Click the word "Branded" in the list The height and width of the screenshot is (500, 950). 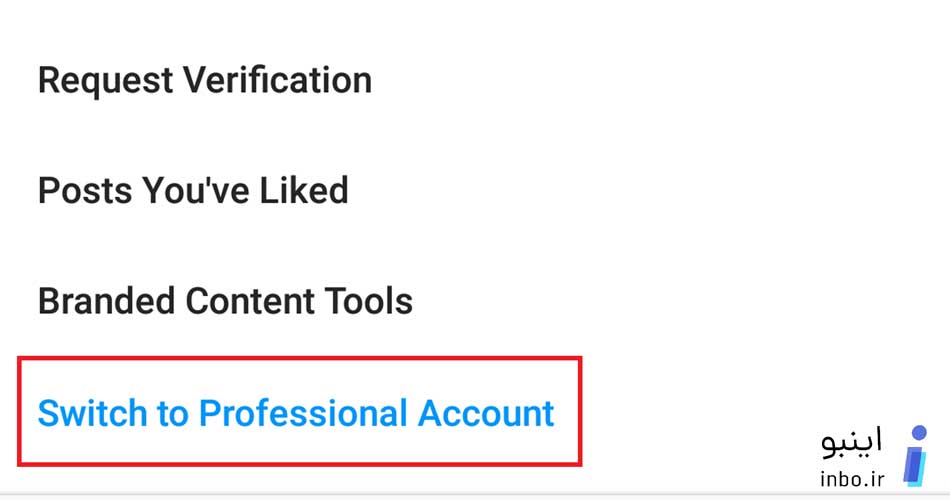pyautogui.click(x=107, y=301)
